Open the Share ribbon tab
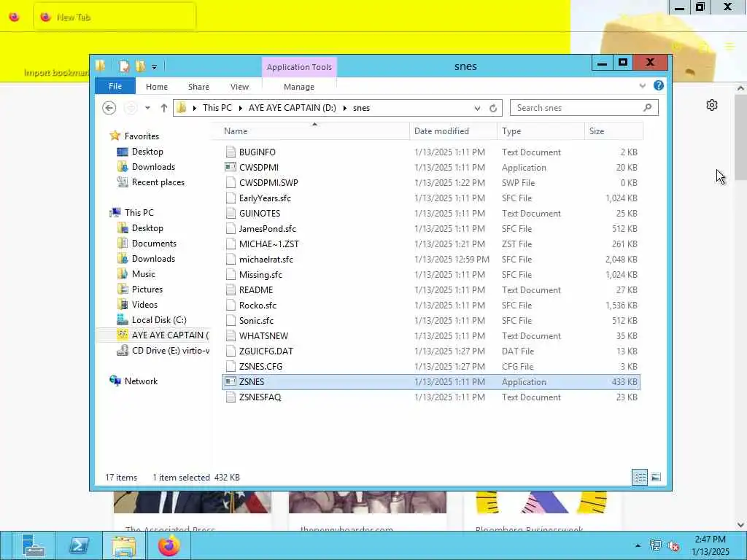 (x=198, y=87)
